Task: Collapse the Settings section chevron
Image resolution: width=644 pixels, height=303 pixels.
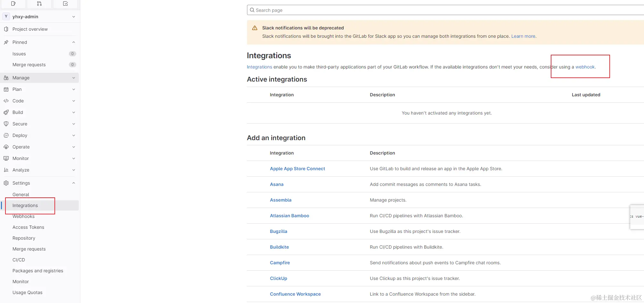Action: coord(74,183)
